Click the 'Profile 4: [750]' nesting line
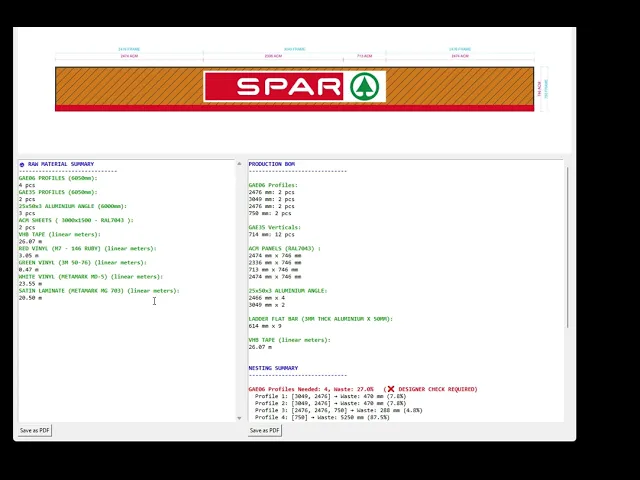 point(322,418)
